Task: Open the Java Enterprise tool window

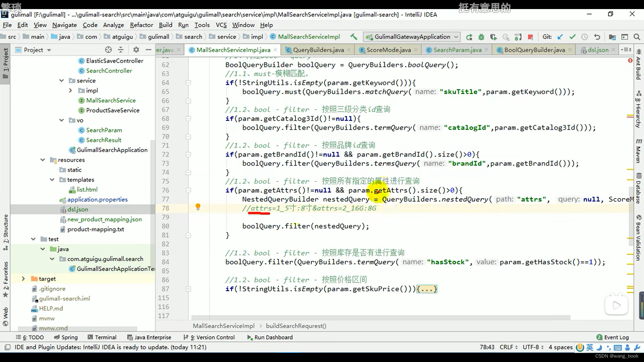Action: point(149,337)
